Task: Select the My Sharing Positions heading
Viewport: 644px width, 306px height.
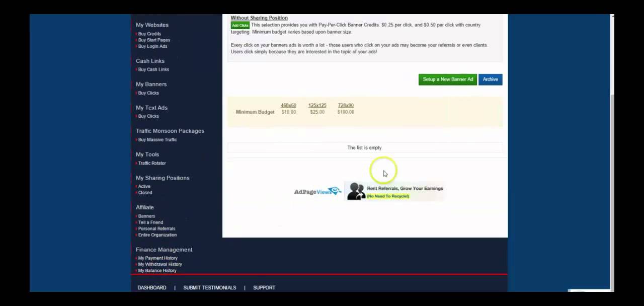Action: pyautogui.click(x=163, y=178)
